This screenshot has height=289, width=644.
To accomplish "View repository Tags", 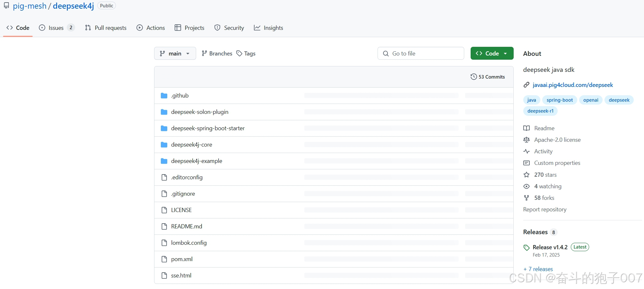I will pos(246,54).
